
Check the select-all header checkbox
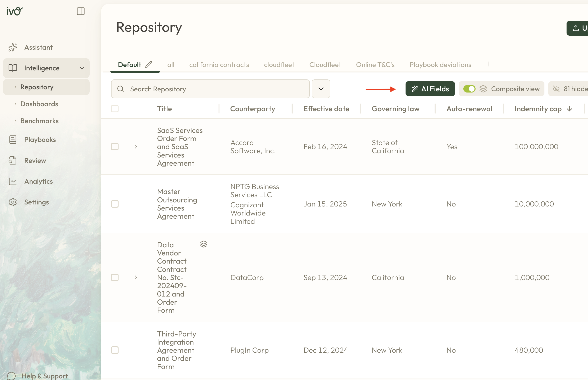(x=115, y=109)
